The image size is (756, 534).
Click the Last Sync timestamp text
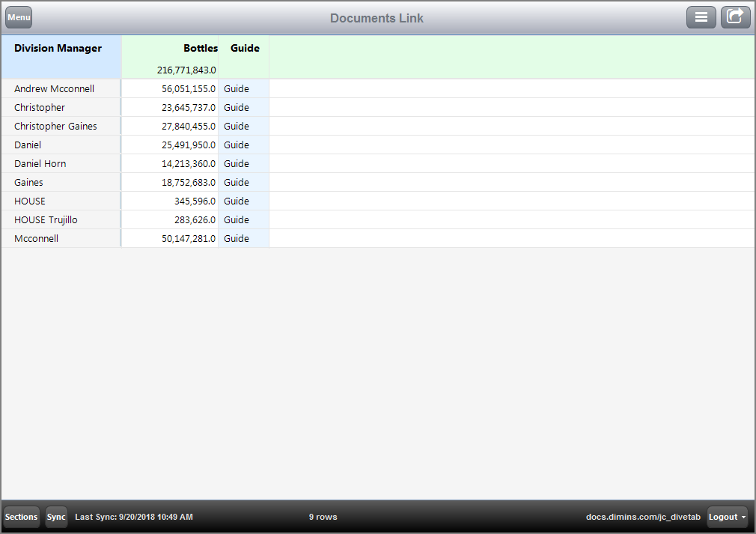coord(133,517)
